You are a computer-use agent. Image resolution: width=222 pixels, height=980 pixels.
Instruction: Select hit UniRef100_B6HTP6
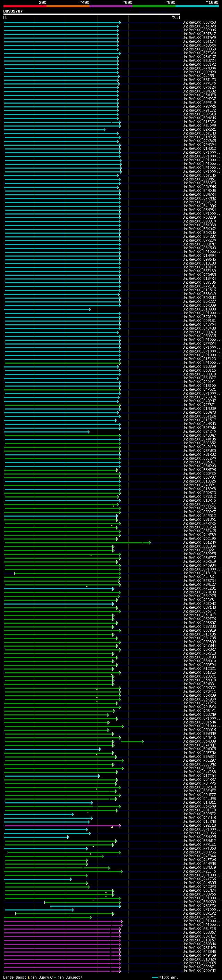tap(199, 470)
